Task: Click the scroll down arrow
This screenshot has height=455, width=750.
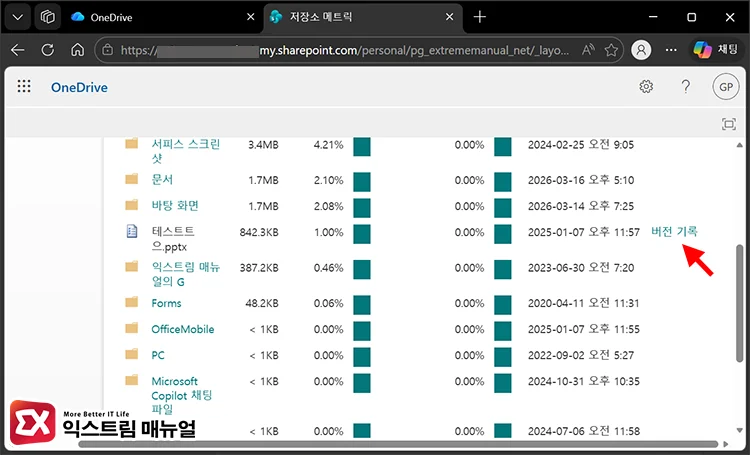Action: pyautogui.click(x=739, y=430)
